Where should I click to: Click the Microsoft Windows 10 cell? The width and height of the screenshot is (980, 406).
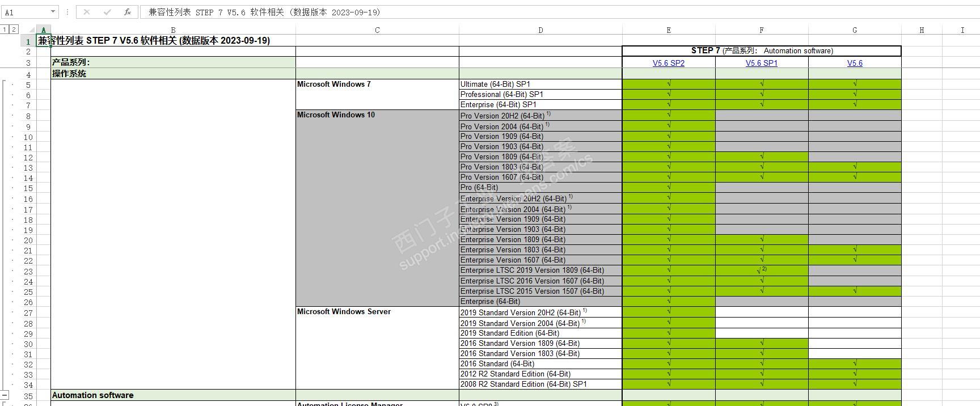click(x=377, y=208)
